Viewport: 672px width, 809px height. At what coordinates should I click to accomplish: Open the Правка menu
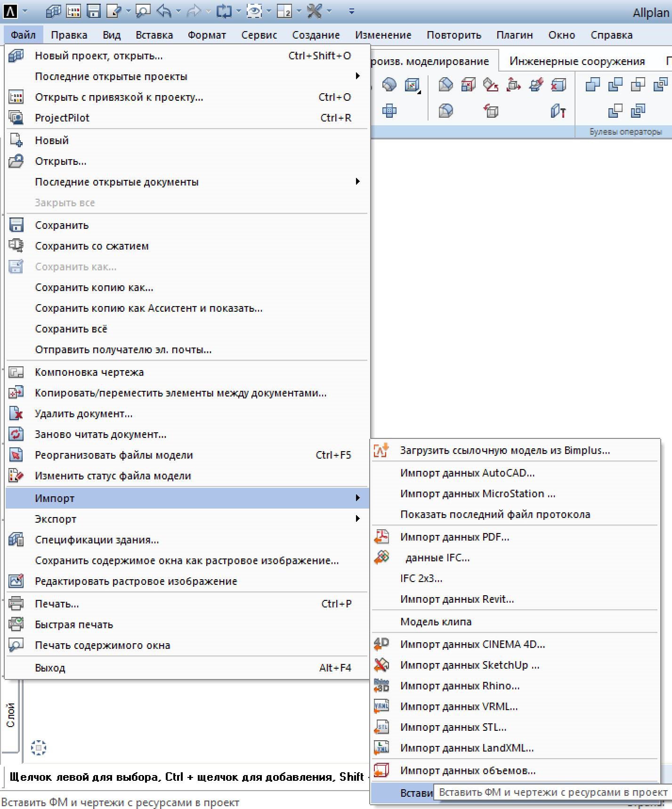(x=69, y=35)
